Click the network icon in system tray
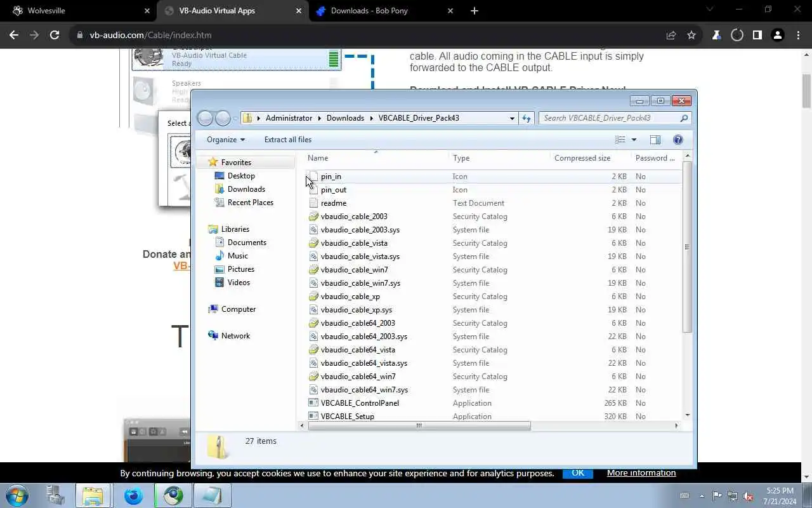The image size is (812, 508). (x=733, y=496)
